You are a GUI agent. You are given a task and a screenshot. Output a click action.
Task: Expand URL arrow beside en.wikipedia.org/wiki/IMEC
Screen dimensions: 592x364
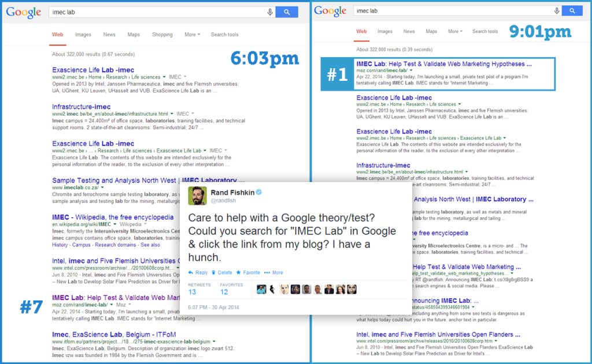[x=115, y=224]
